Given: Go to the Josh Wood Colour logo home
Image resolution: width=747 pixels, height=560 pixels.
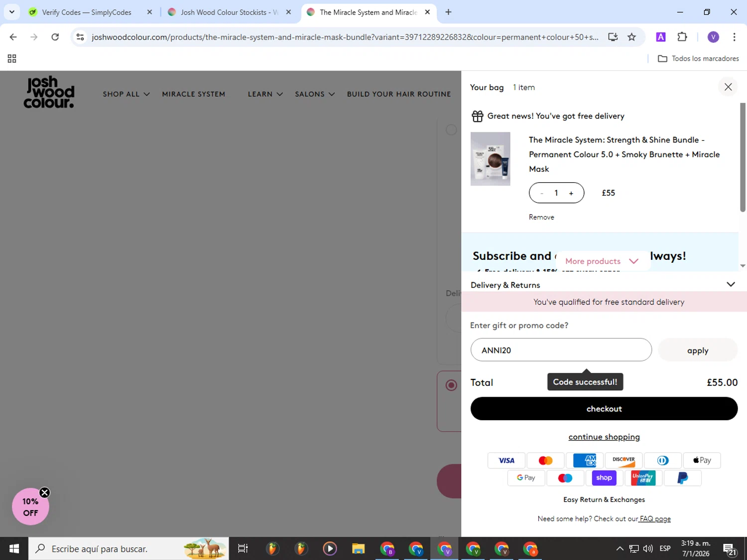Looking at the screenshot, I should [x=49, y=93].
